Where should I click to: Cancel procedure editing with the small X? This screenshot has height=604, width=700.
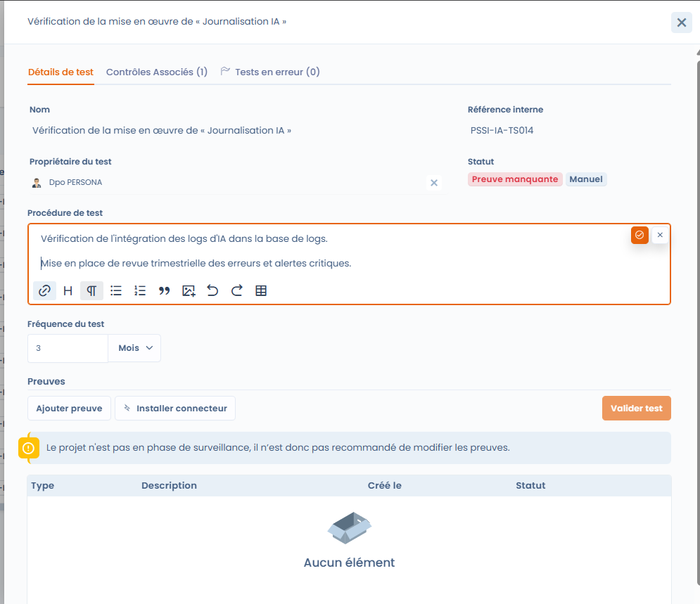coord(660,235)
